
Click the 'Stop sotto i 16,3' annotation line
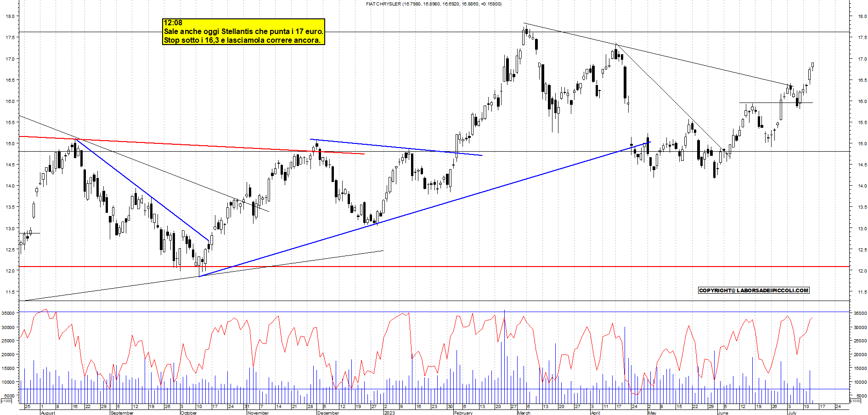[242, 40]
